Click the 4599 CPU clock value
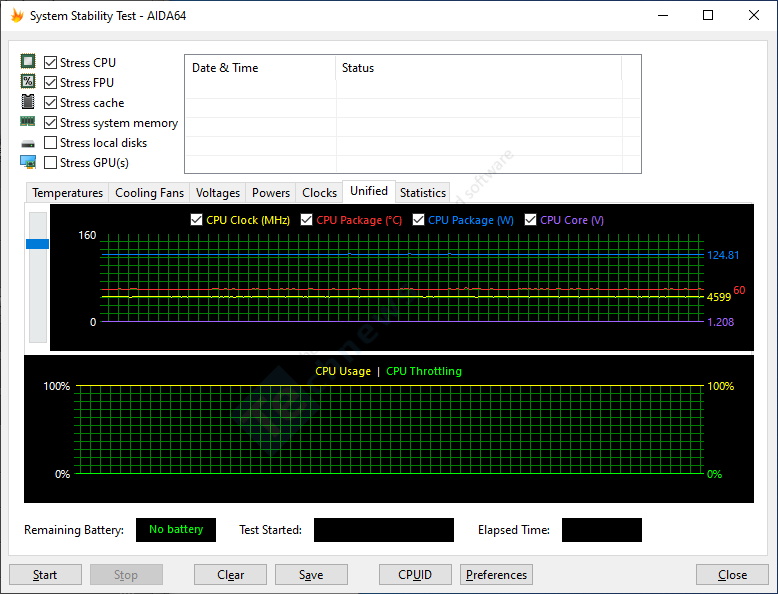Image resolution: width=778 pixels, height=594 pixels. pyautogui.click(x=719, y=297)
